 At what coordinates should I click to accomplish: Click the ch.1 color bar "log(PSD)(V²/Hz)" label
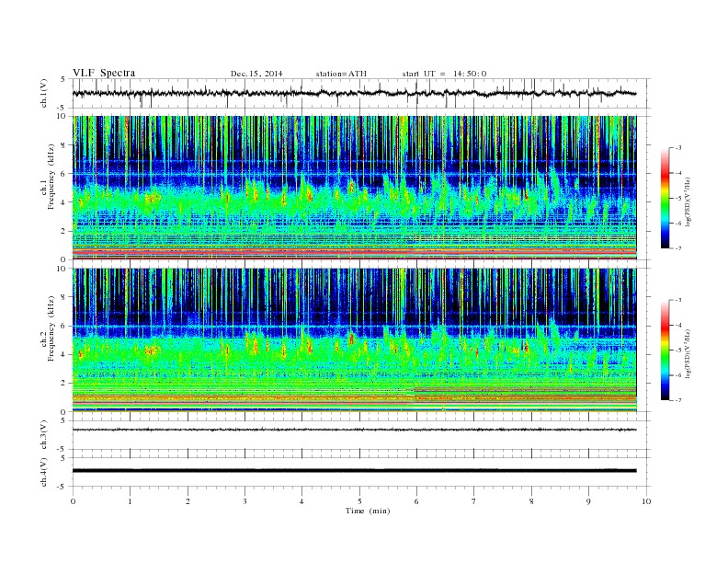tap(688, 201)
